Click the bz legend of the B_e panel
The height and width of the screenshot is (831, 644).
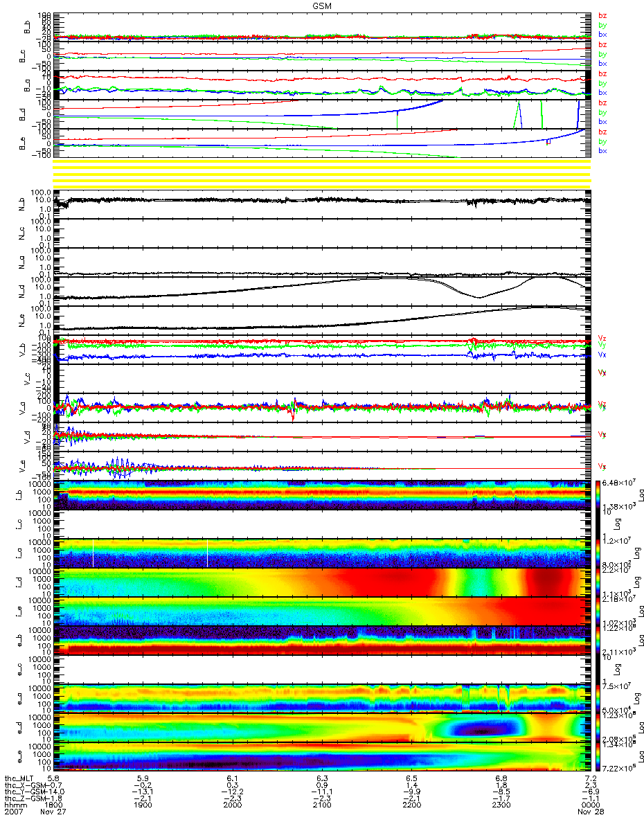click(x=602, y=132)
